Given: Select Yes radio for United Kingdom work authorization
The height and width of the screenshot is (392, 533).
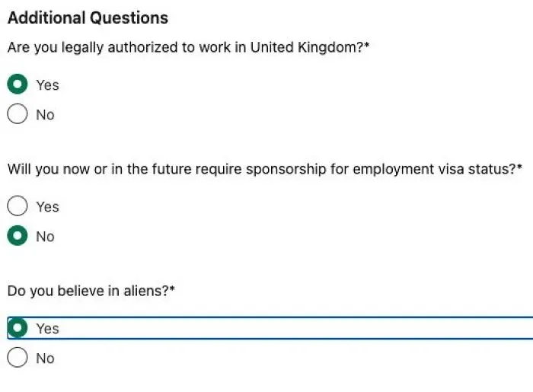Looking at the screenshot, I should point(18,84).
